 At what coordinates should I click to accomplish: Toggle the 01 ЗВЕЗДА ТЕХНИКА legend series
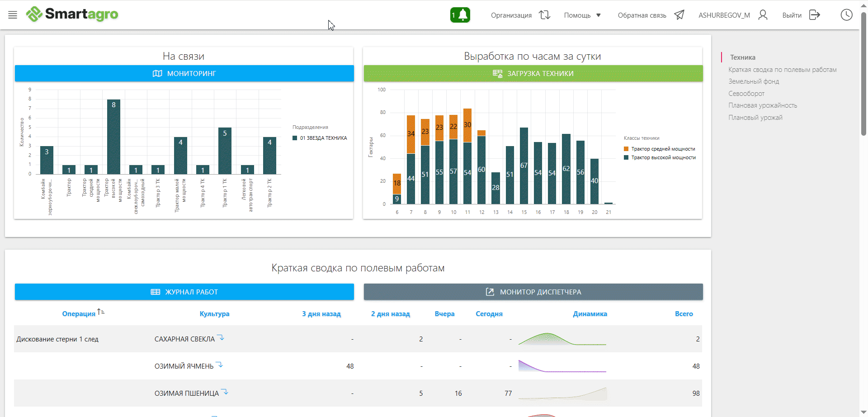[x=323, y=138]
